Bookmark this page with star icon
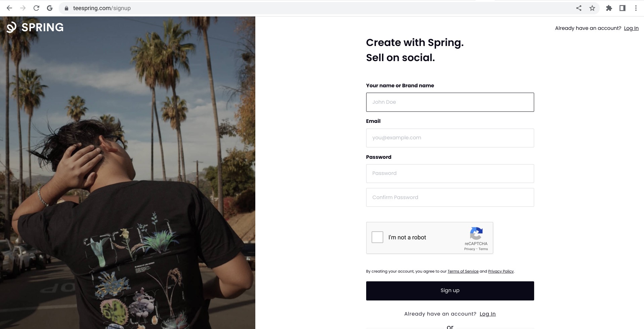Screen dimensions: 644x329 pos(592,8)
